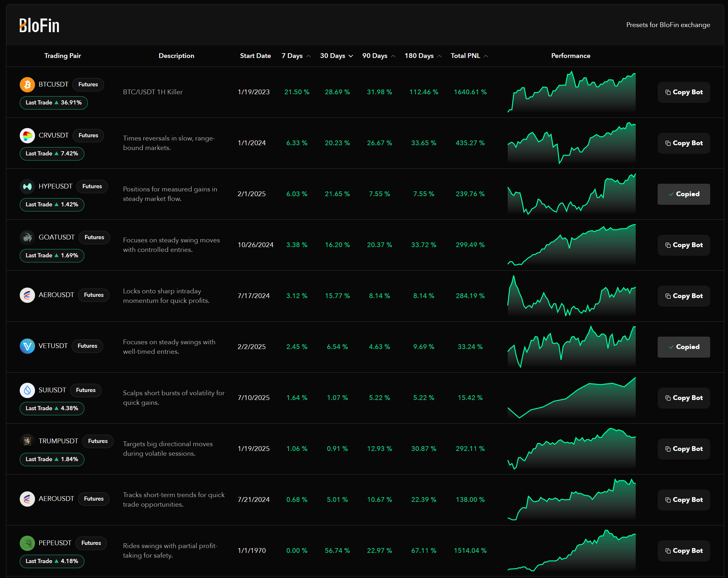The image size is (728, 578).
Task: Open the PEPEUSDT performance chart
Action: [571, 551]
